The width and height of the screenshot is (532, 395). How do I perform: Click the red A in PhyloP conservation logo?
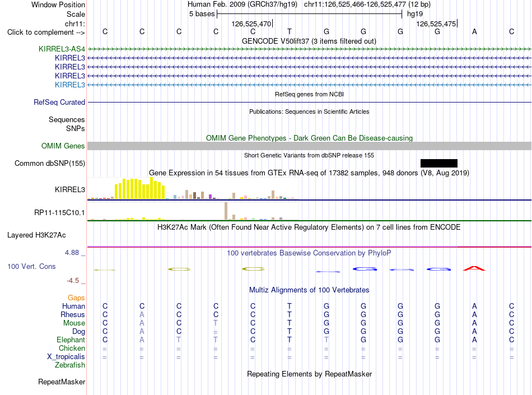pos(474,269)
